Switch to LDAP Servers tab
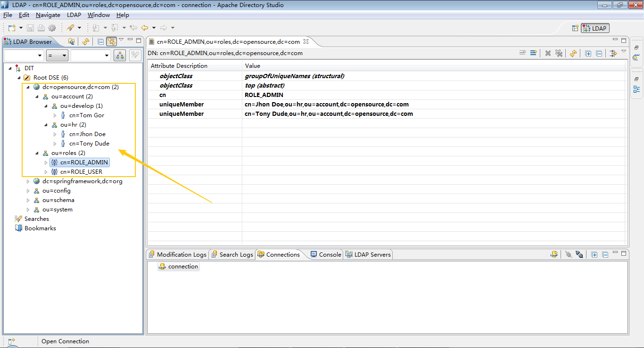 click(x=368, y=254)
